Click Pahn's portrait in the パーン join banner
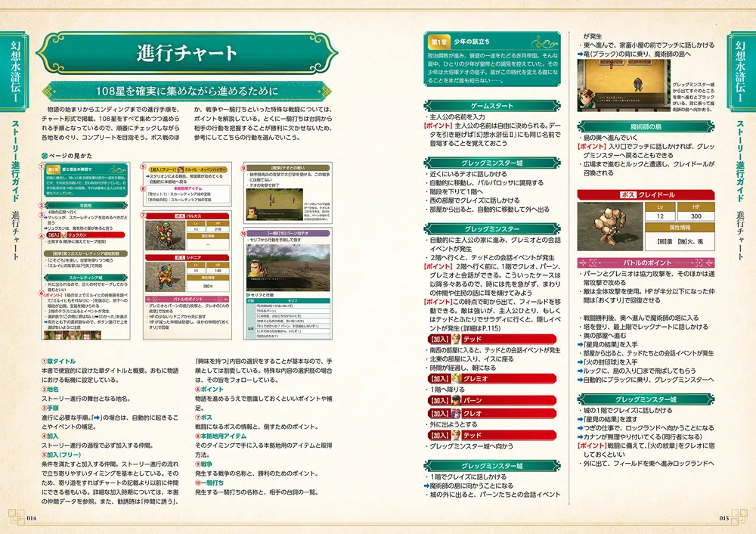Viewport: 756px width, 534px height. coord(456,400)
